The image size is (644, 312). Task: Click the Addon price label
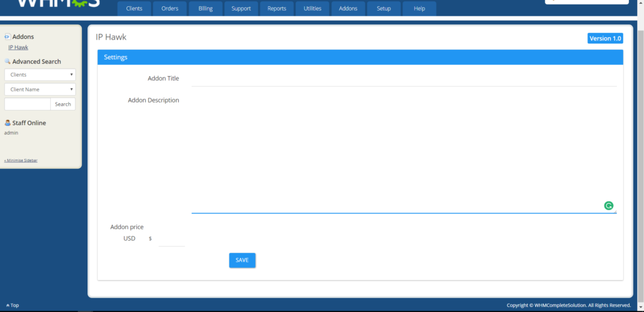tap(127, 227)
